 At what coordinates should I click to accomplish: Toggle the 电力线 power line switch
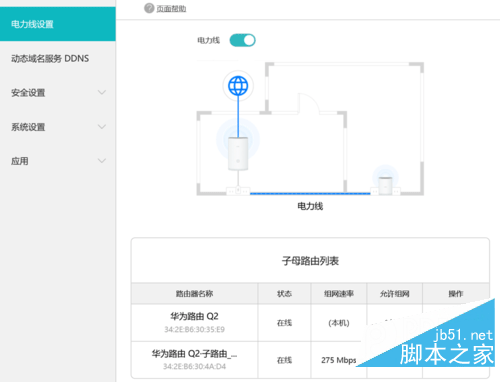(x=243, y=40)
